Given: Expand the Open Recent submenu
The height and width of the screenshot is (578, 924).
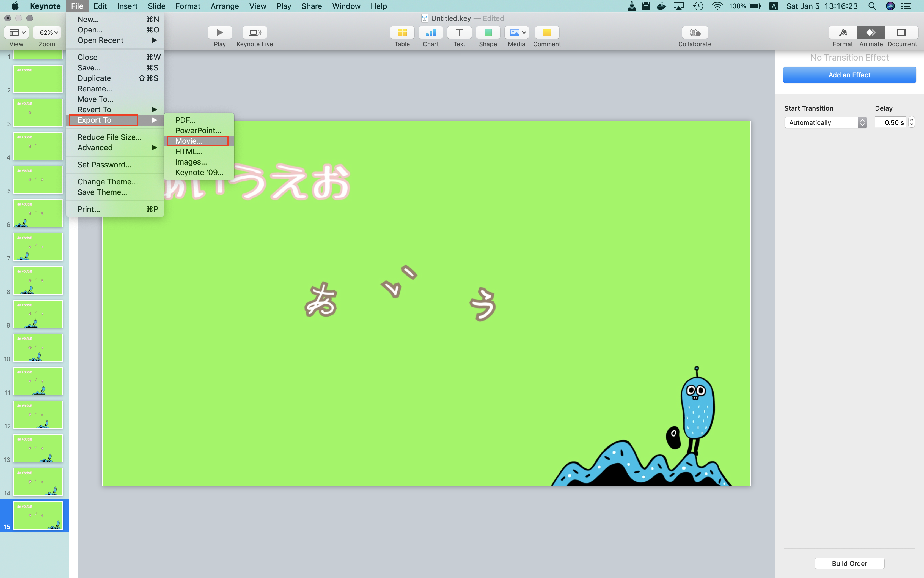Looking at the screenshot, I should (x=115, y=40).
